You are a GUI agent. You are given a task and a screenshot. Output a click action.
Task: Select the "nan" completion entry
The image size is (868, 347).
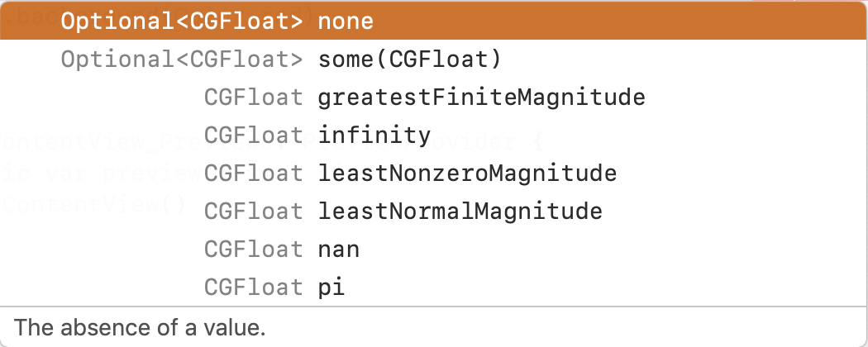click(x=339, y=250)
